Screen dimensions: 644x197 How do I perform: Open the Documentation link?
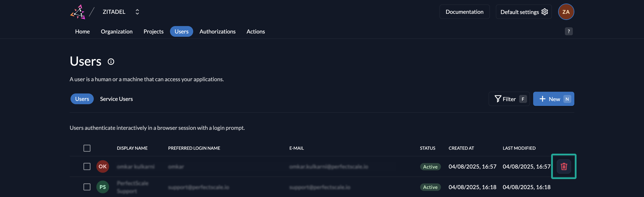pos(464,12)
